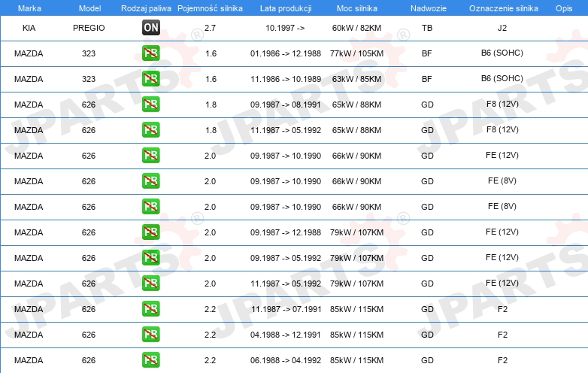588x373 pixels.
Task: Select the 11.1986 -> 10.1989 date cell
Action: pos(286,79)
